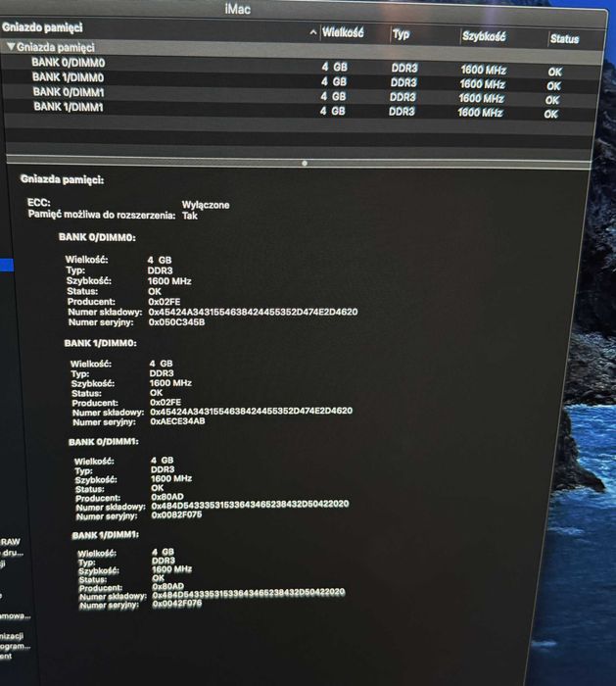Select the BANK 1/DIMM0 row

click(x=300, y=80)
